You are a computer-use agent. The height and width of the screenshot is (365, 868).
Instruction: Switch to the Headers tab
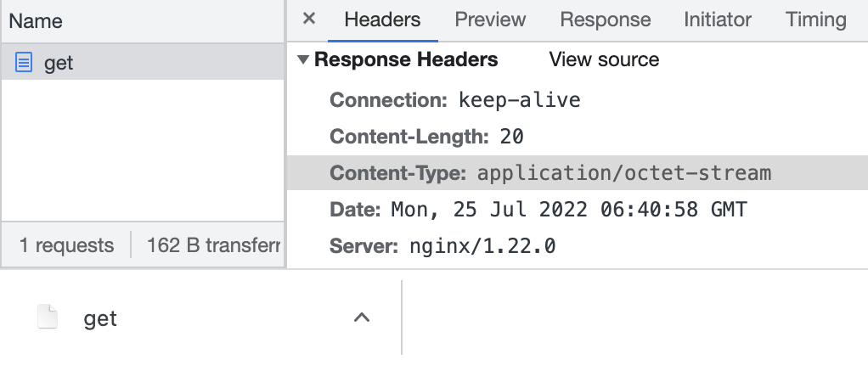(382, 20)
